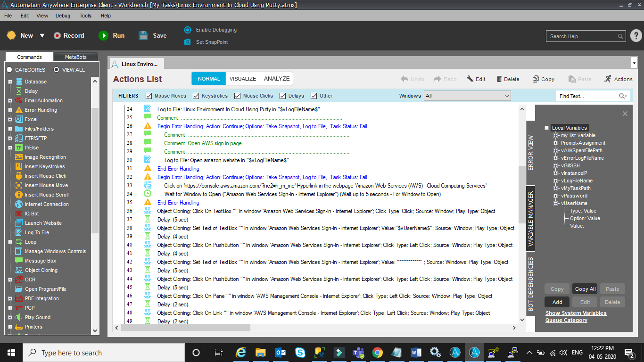Click the Save floppy disk icon
Screen dimensions: 644x362
[143, 35]
